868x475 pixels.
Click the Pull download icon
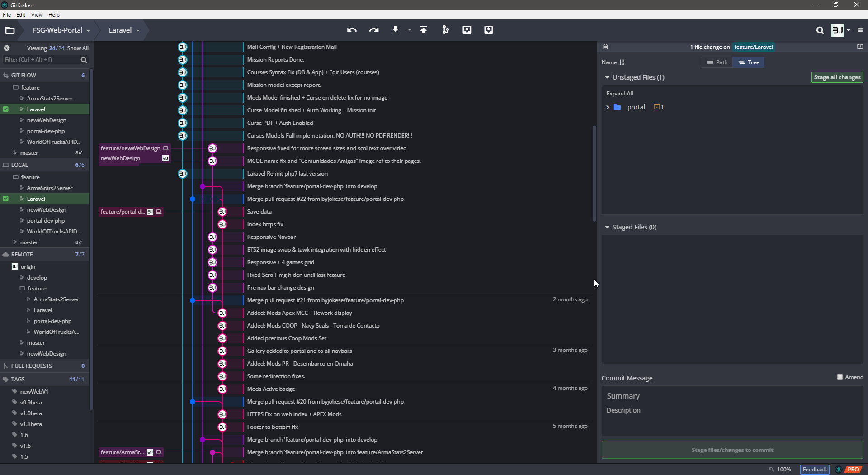coord(395,30)
